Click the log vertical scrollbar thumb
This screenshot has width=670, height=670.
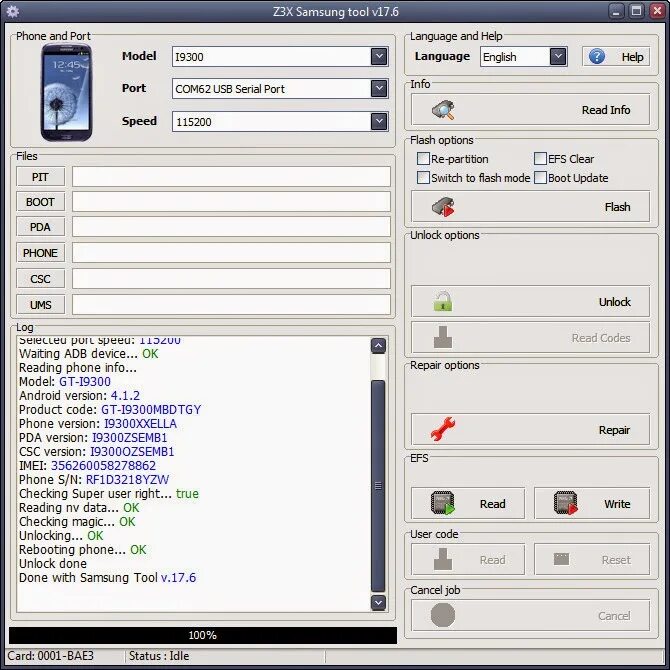[378, 485]
